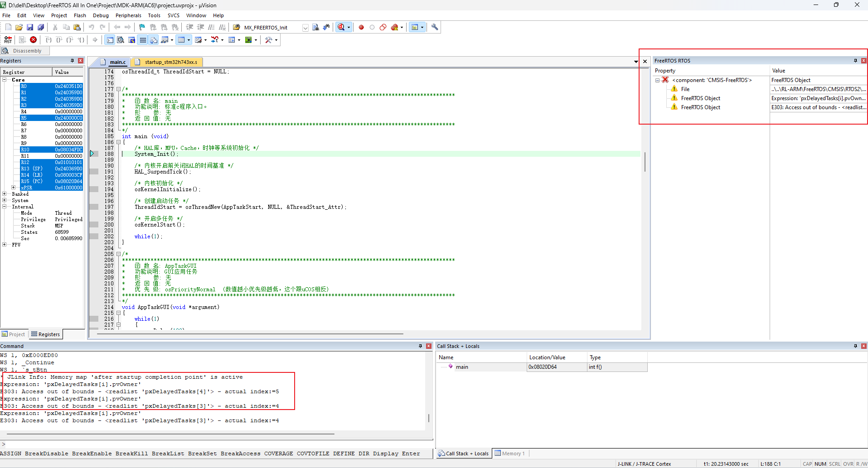Toggle Command Window button
868x468 pixels.
[110, 40]
